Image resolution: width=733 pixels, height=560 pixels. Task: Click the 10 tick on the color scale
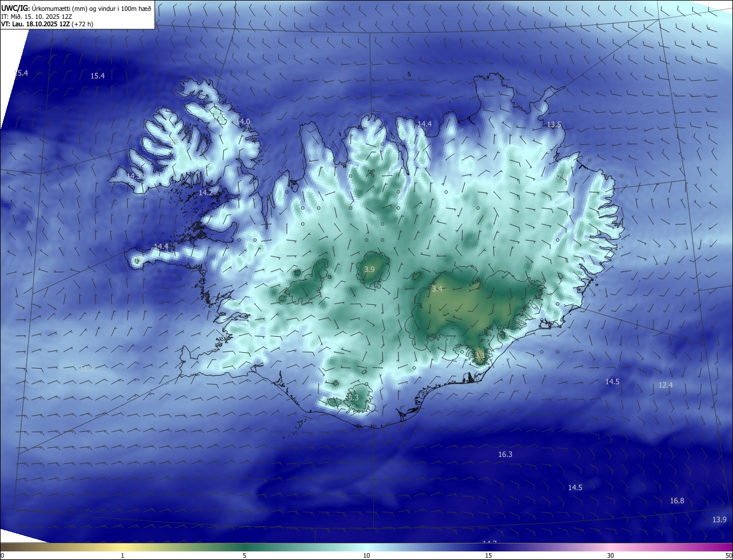(x=366, y=555)
